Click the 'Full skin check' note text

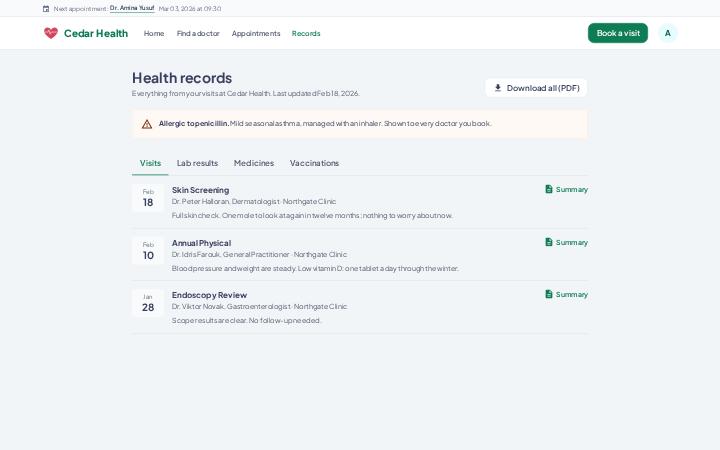(x=312, y=215)
